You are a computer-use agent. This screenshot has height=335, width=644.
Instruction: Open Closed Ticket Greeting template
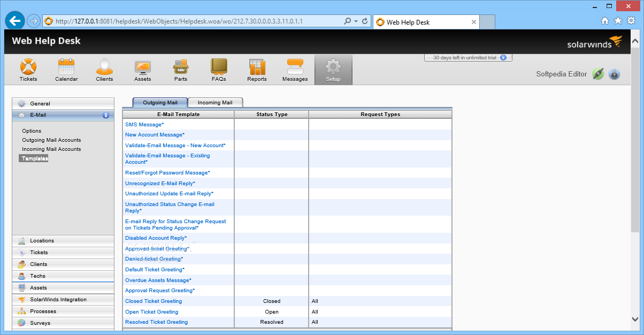coord(154,301)
